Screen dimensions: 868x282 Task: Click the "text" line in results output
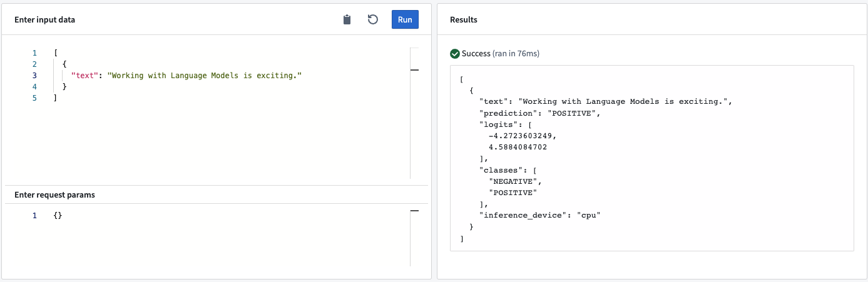(605, 102)
